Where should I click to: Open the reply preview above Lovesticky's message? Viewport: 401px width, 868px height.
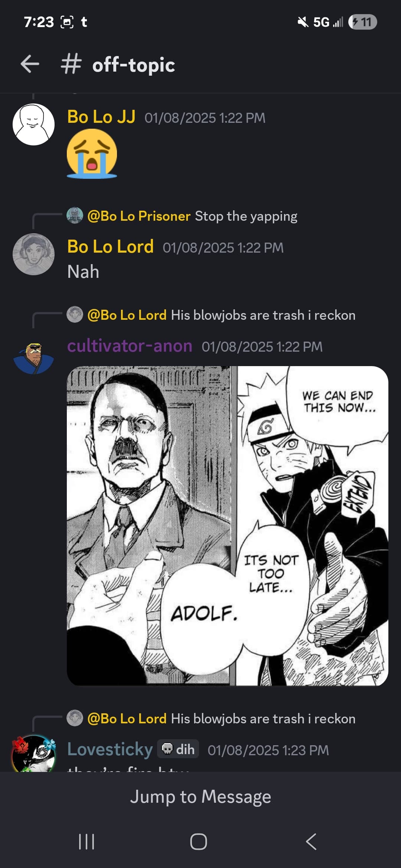(211, 718)
